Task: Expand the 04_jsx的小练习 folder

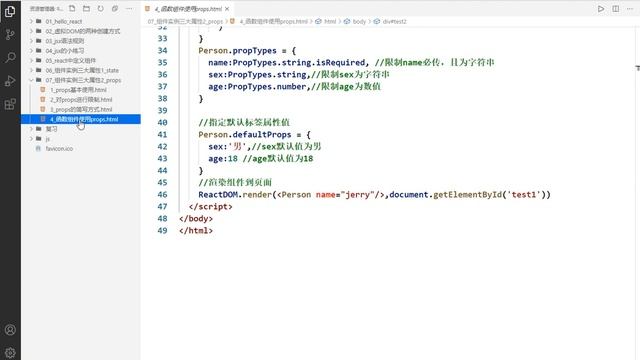Action: click(x=31, y=51)
